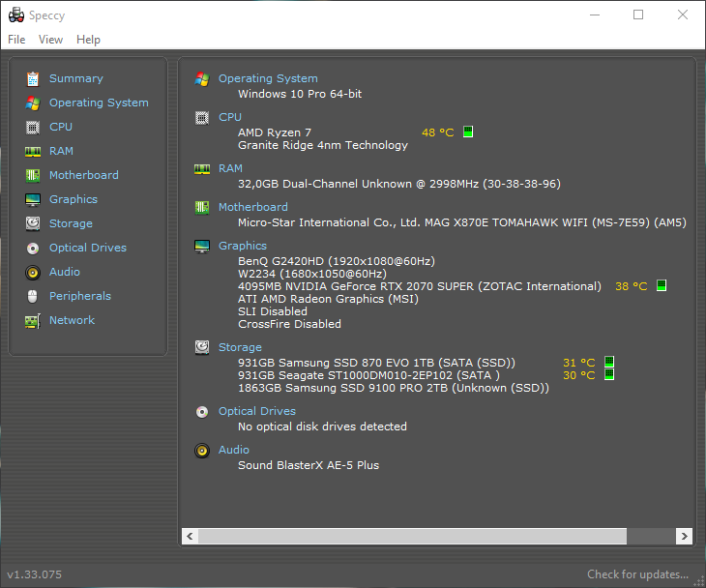Select Peripherals label in the sidebar
The height and width of the screenshot is (588, 706).
coord(79,296)
